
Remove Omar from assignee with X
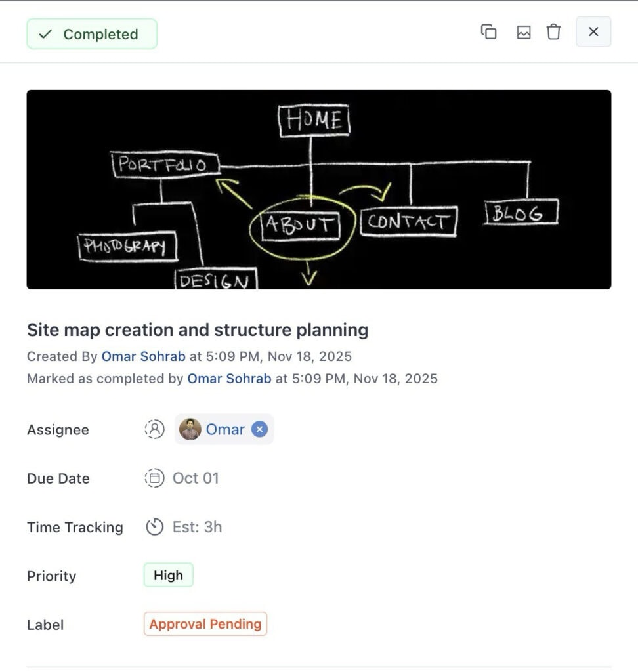[260, 430]
